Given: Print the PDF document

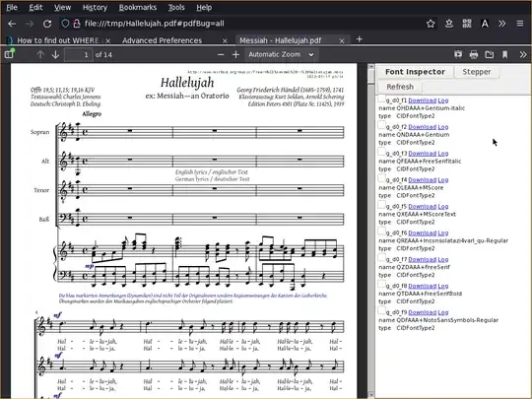Looking at the screenshot, I should click(474, 54).
